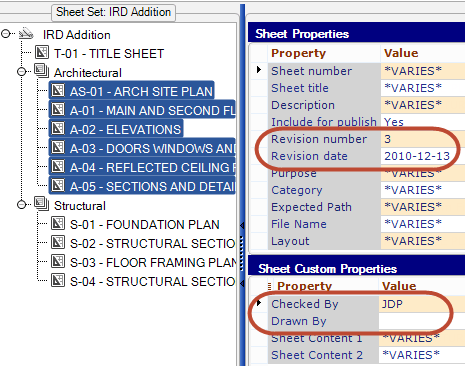
Task: Edit the Revision number value field
Action: [x=423, y=139]
